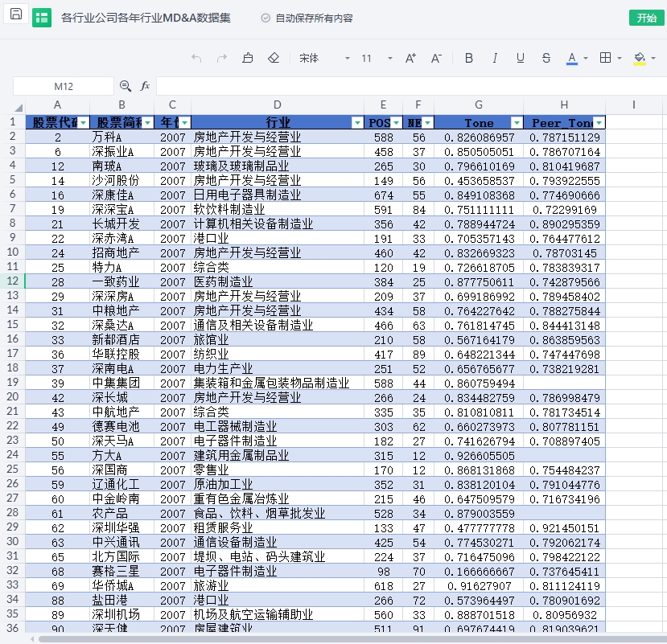
Task: Apply the font color A icon
Action: point(572,58)
